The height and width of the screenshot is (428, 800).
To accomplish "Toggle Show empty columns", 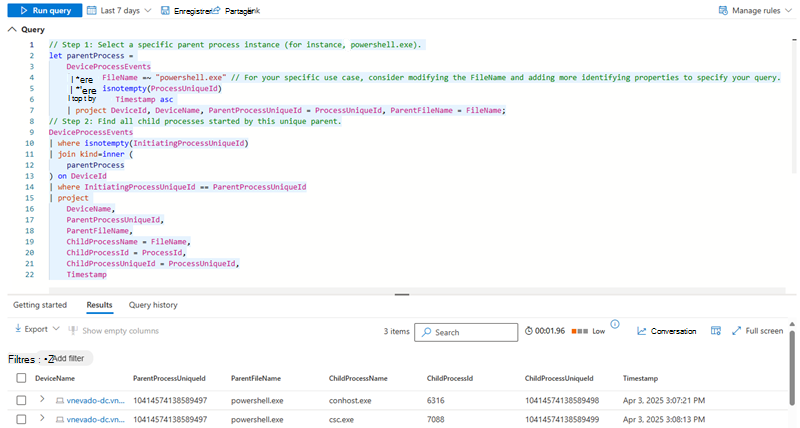I will coord(114,331).
